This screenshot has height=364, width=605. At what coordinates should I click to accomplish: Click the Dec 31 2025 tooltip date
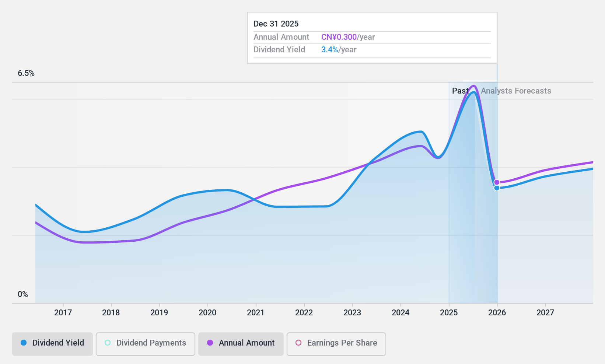point(276,24)
